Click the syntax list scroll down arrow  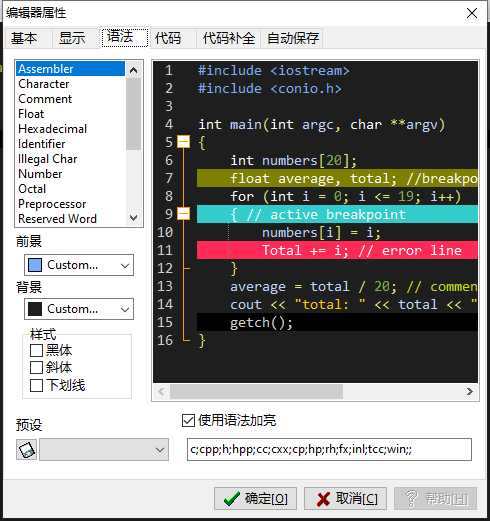point(134,218)
